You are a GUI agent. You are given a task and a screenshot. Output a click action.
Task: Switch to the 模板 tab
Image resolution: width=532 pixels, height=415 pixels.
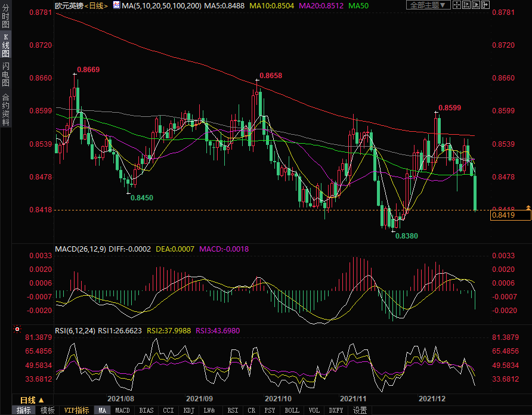(47, 410)
